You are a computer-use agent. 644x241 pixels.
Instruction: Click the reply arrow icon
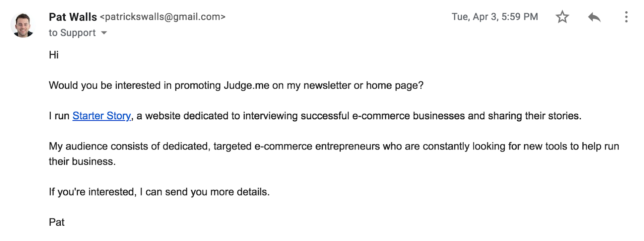tap(594, 17)
